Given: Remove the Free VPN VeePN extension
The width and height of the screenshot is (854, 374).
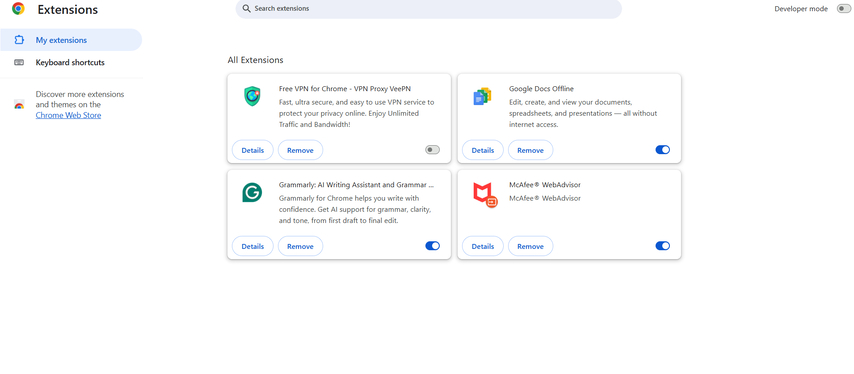Looking at the screenshot, I should click(301, 150).
